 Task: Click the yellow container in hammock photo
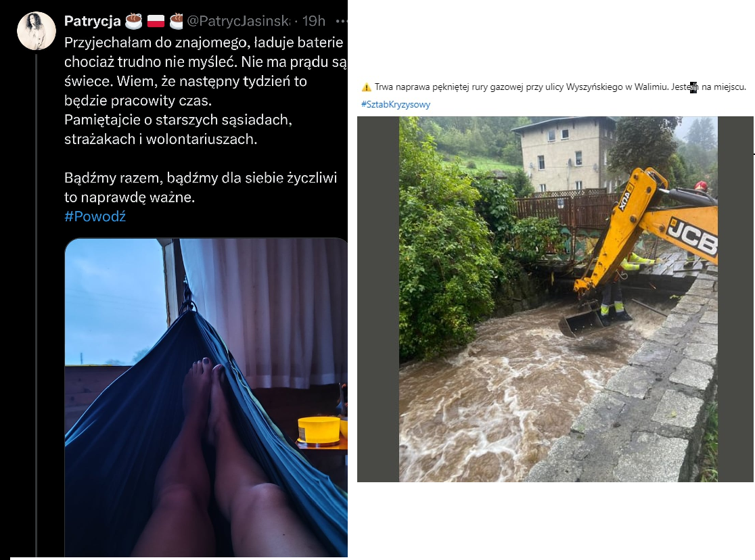click(x=319, y=429)
